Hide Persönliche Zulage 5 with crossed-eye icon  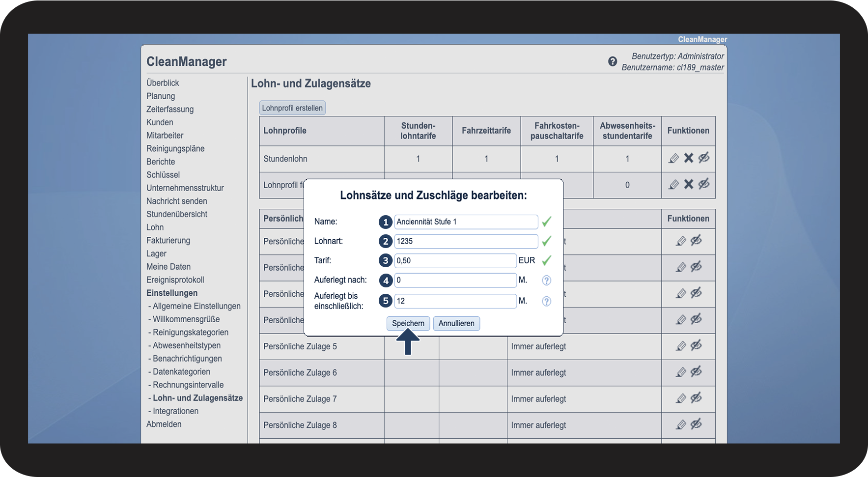click(x=696, y=346)
